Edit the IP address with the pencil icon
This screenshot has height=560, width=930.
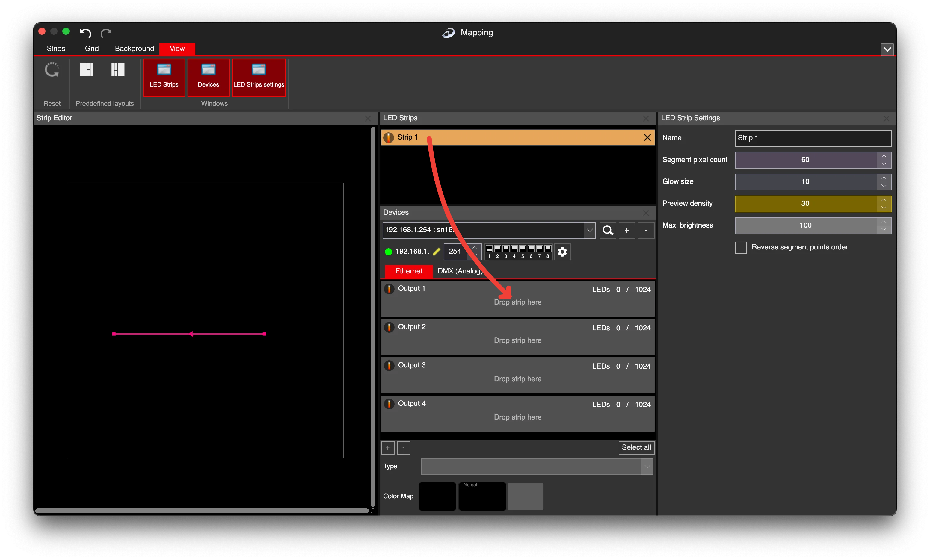(x=436, y=251)
